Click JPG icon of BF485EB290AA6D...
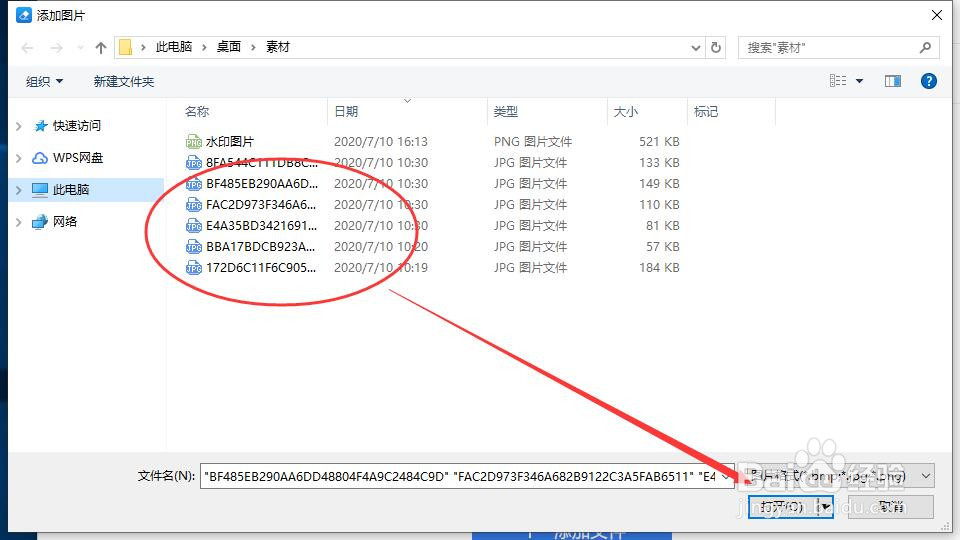This screenshot has width=960, height=540. pos(193,184)
